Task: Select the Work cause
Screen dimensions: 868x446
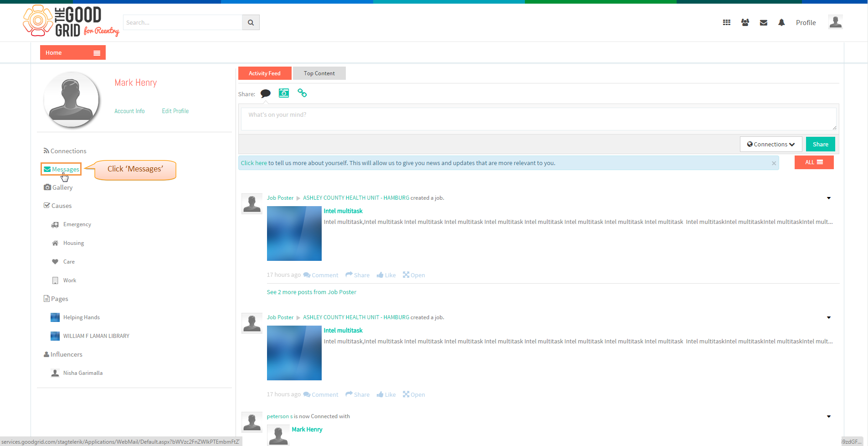Action: pos(64,280)
